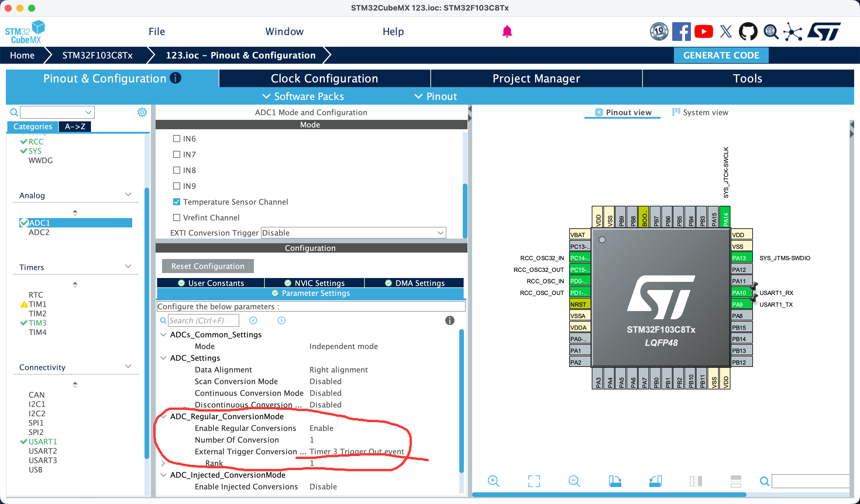Expand the Software Packs menu
This screenshot has height=504, width=860.
point(303,96)
